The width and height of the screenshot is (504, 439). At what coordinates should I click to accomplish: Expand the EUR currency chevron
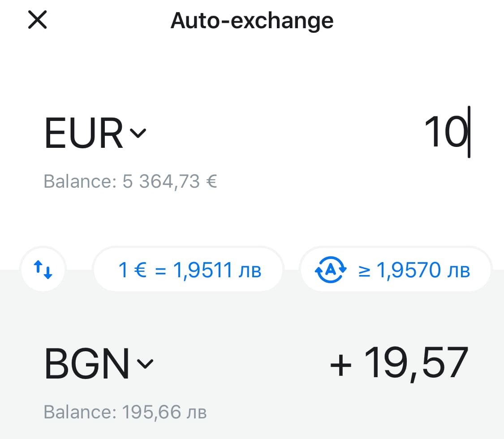pos(138,133)
